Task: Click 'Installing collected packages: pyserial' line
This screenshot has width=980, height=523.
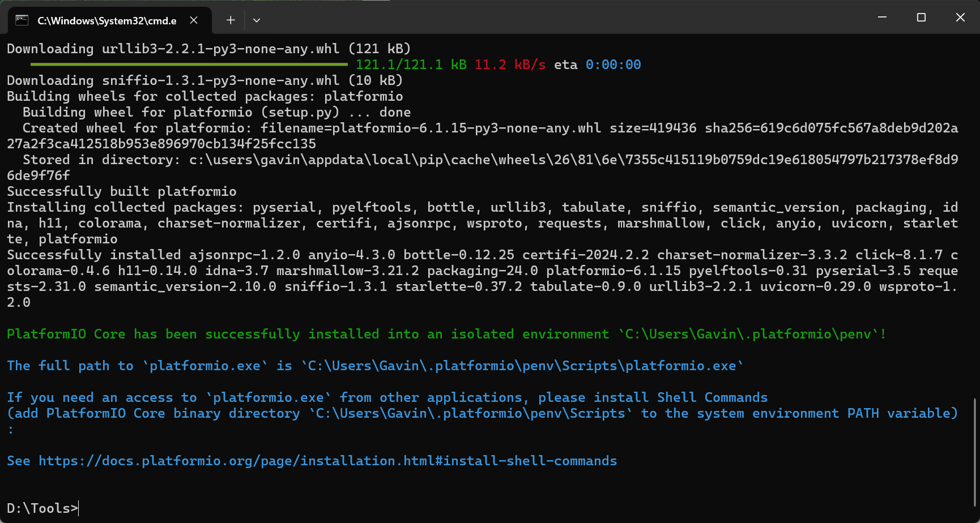Action: pyautogui.click(x=483, y=223)
